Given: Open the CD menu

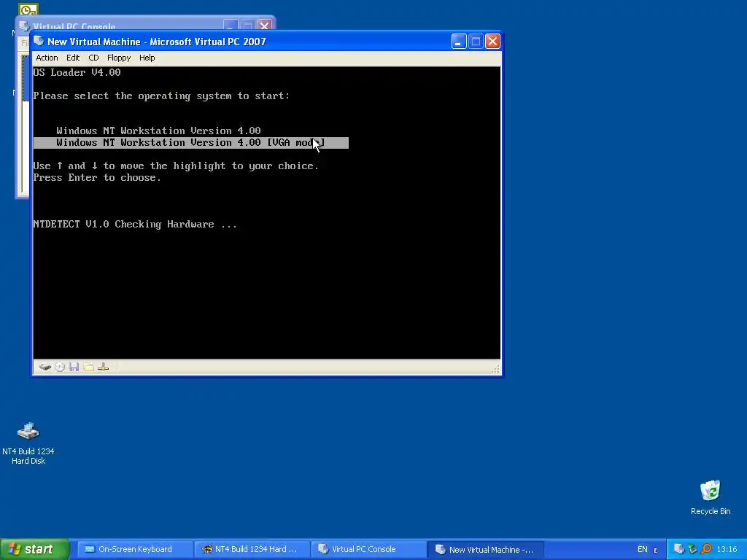Looking at the screenshot, I should [93, 58].
